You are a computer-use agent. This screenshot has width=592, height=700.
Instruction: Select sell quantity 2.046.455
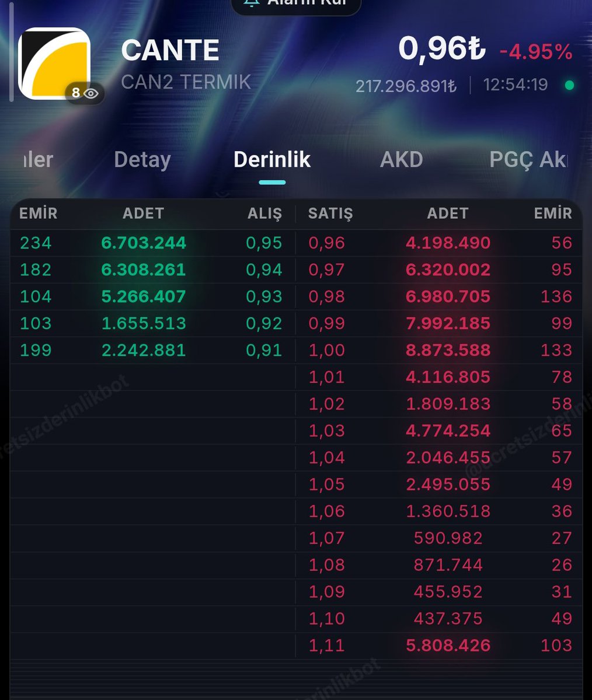tap(448, 457)
